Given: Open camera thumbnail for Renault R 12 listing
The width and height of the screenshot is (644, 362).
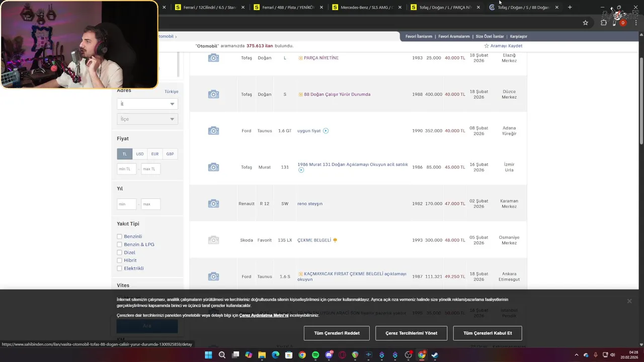Looking at the screenshot, I should tap(213, 204).
